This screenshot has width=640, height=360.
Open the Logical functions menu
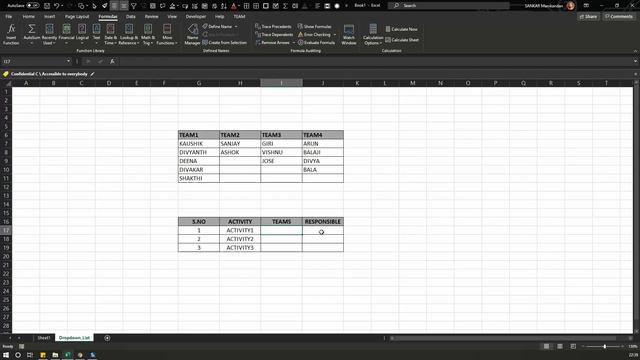point(82,34)
